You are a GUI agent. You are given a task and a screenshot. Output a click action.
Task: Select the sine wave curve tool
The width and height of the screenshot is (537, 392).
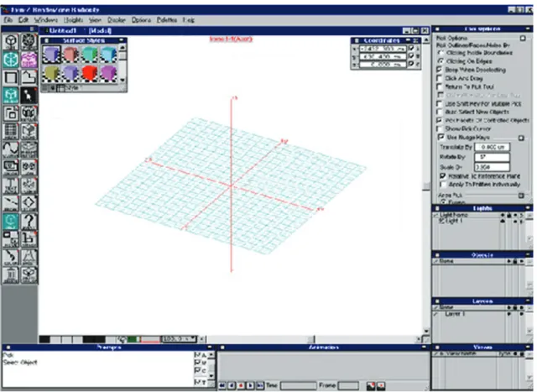[x=11, y=149]
